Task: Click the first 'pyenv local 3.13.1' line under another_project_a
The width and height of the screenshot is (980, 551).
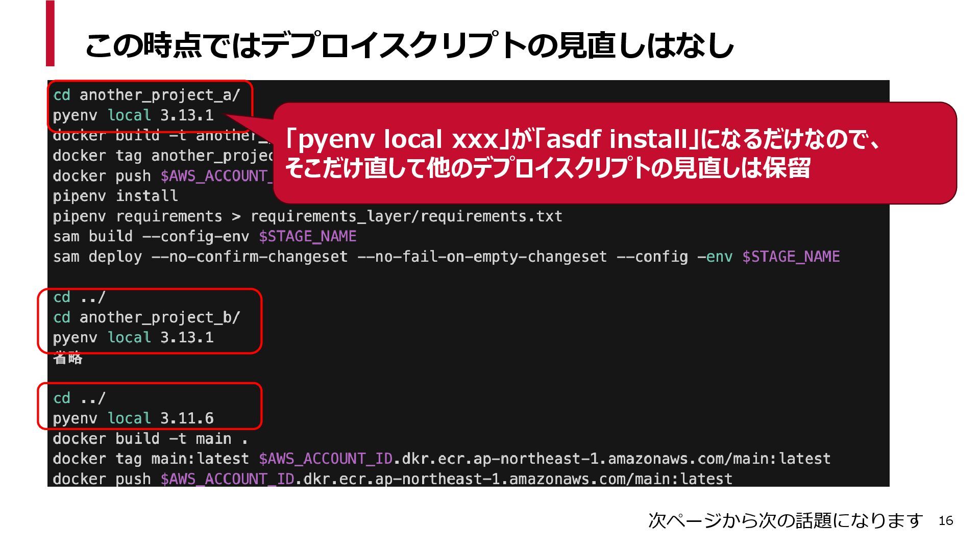Action: coord(133,115)
